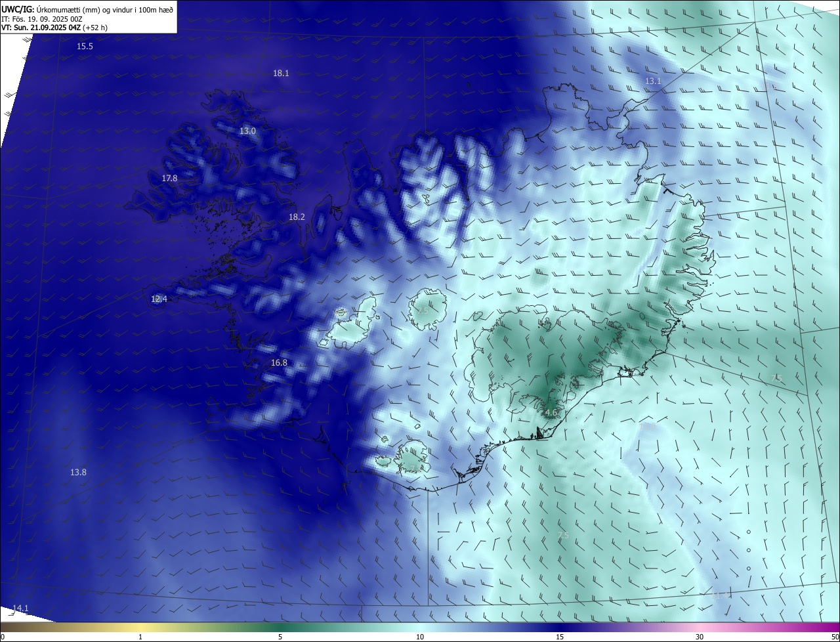The height and width of the screenshot is (642, 840).
Task: Click the 13.0 value label
Action: [x=247, y=131]
